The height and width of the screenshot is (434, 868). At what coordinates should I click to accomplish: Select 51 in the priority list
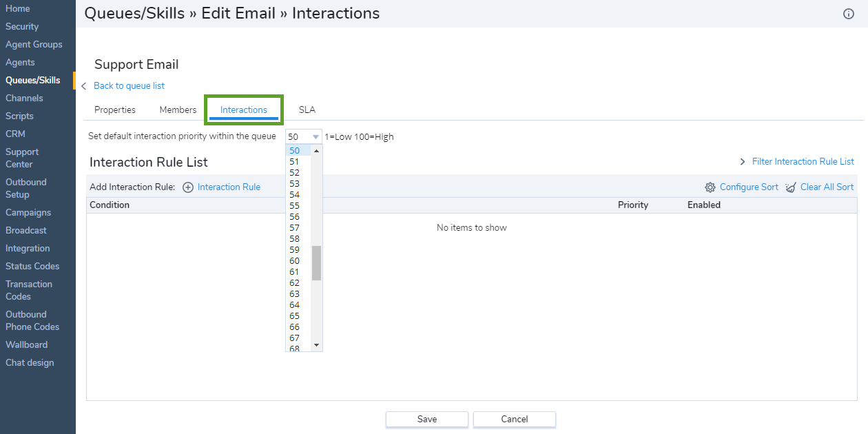[298, 161]
